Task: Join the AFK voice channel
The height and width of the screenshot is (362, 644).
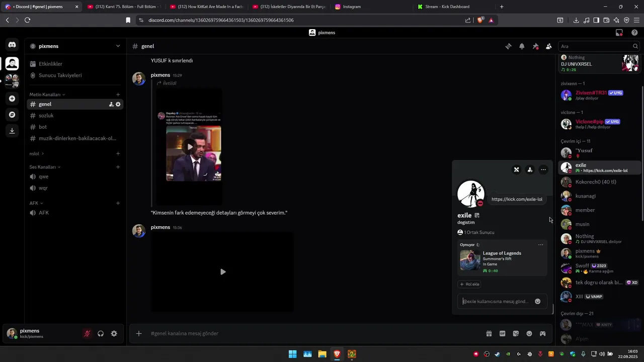Action: tap(75, 213)
